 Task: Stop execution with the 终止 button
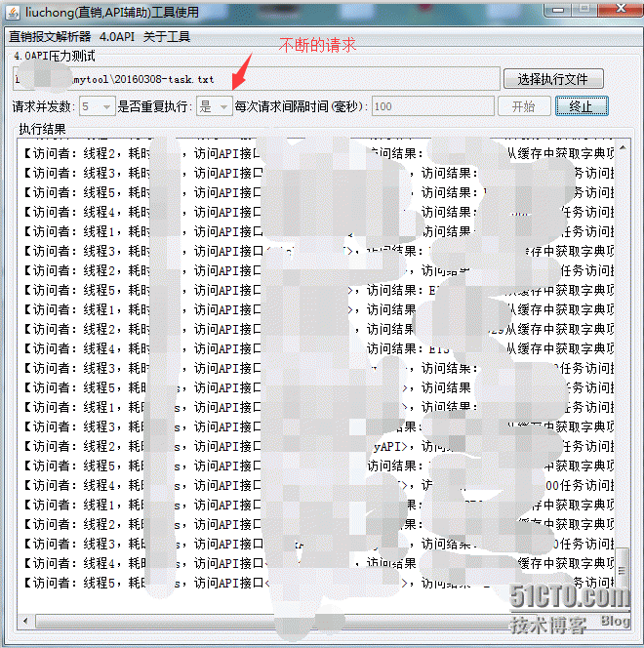(x=582, y=106)
